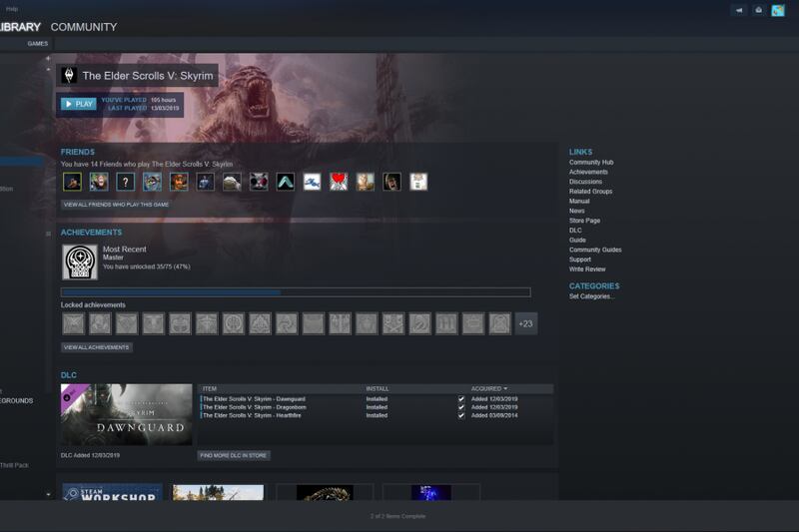Click the Item column header

pos(210,388)
